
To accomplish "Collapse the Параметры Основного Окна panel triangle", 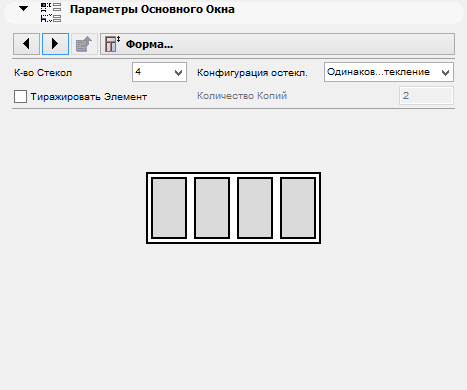I will (23, 9).
